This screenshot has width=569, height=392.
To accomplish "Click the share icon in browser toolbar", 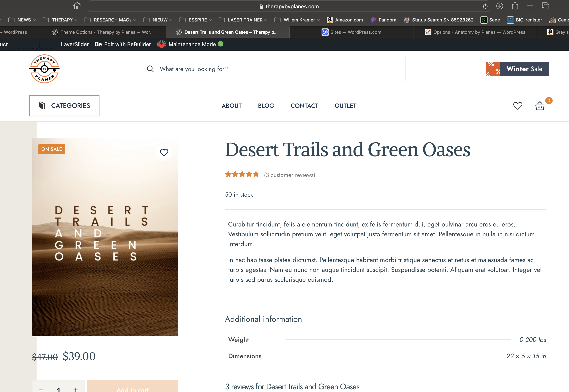I will (515, 6).
